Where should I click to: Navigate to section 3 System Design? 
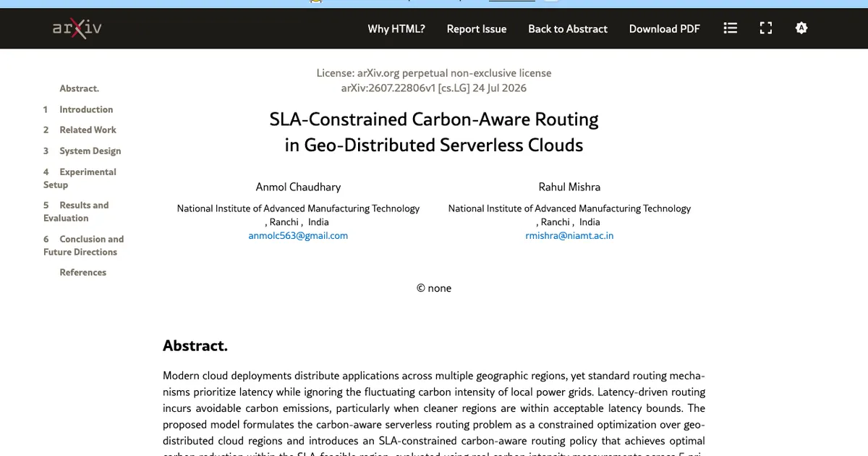82,151
